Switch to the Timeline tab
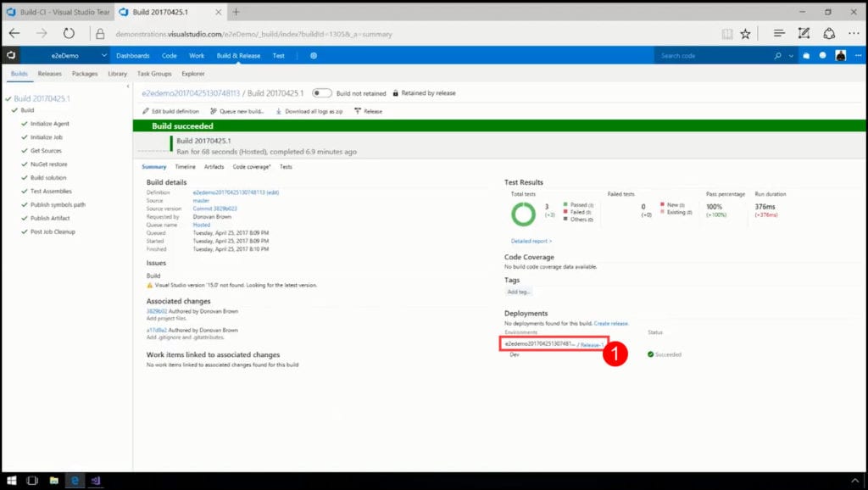The image size is (868, 490). click(186, 167)
